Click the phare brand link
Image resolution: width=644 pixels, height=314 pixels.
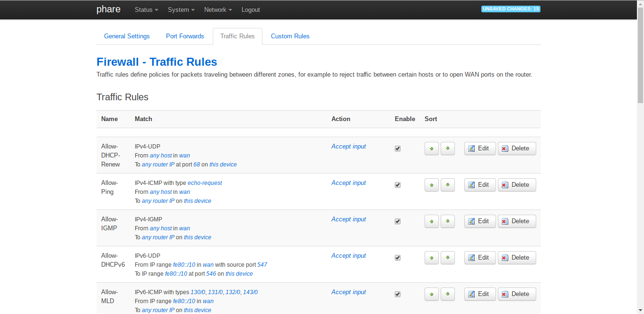pos(108,9)
